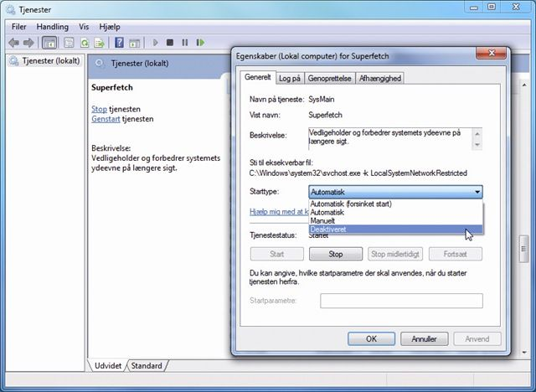Open Help with the blue question mark icon
The height and width of the screenshot is (392, 536).
pos(120,42)
